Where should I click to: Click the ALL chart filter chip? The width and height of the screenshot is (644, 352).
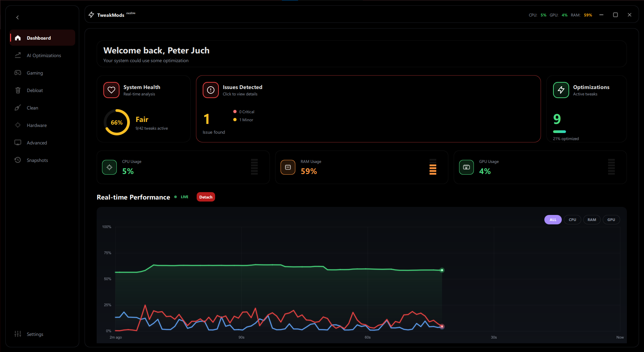point(552,219)
